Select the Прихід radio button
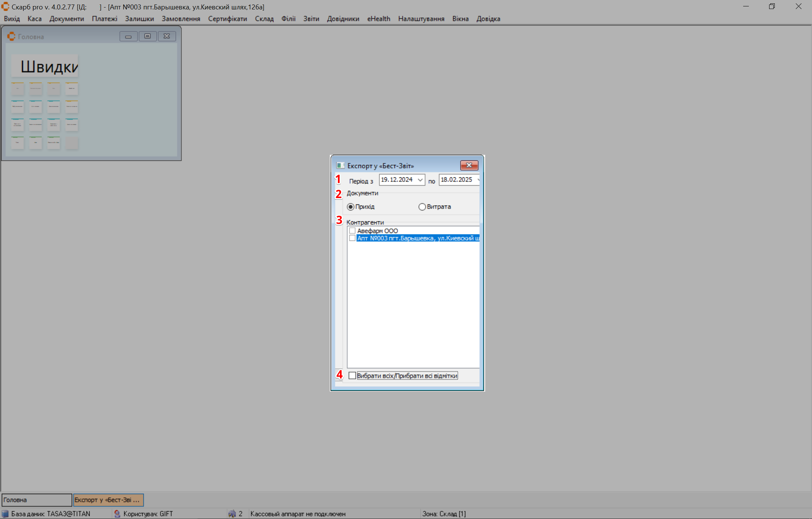The width and height of the screenshot is (812, 519). click(x=351, y=207)
